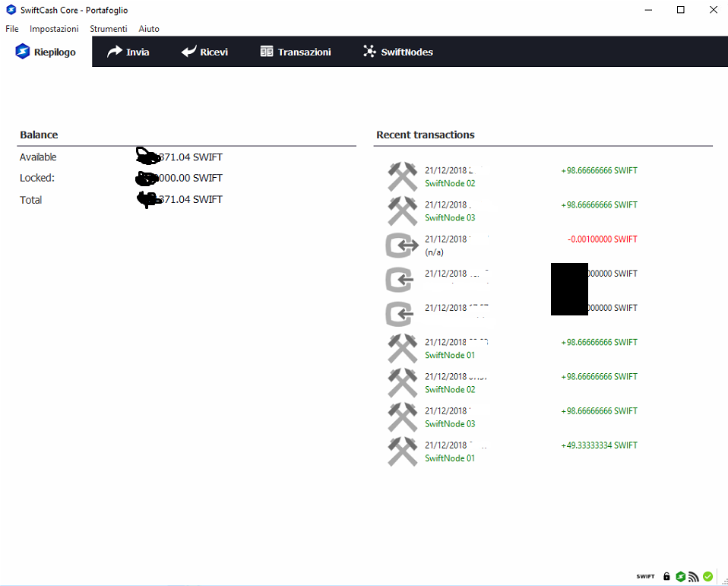
Task: Open the Aiuto menu
Action: pyautogui.click(x=149, y=29)
